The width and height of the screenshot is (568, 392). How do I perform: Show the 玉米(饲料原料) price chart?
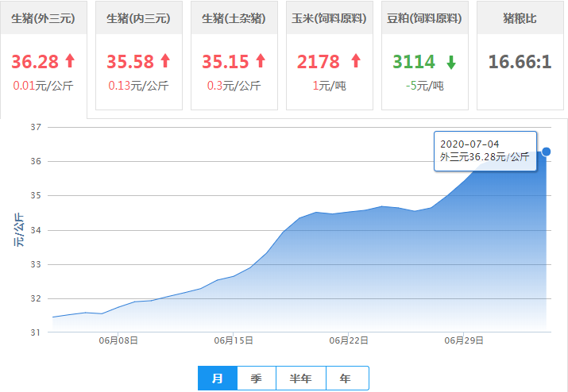(329, 18)
